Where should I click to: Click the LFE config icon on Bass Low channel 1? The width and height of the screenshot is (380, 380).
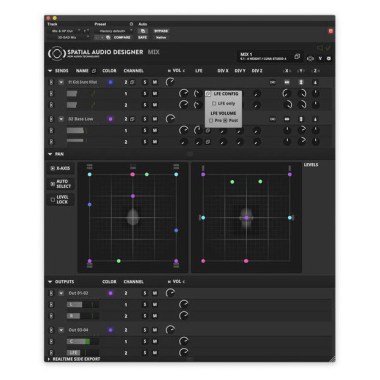pos(208,130)
